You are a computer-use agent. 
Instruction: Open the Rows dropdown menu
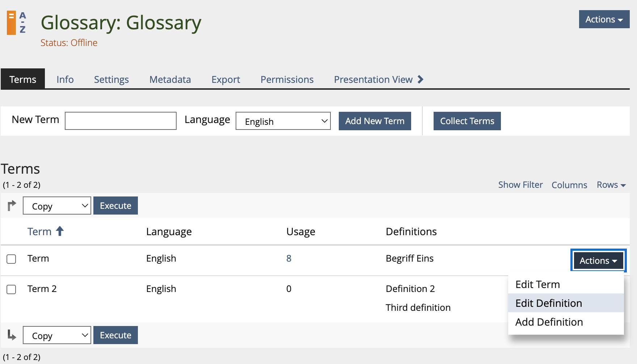point(611,185)
